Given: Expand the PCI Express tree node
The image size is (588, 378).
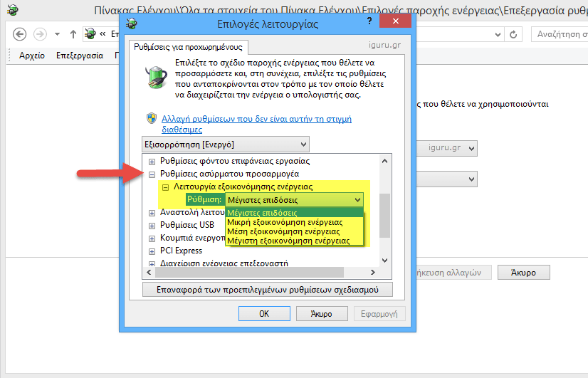Looking at the screenshot, I should pyautogui.click(x=152, y=251).
